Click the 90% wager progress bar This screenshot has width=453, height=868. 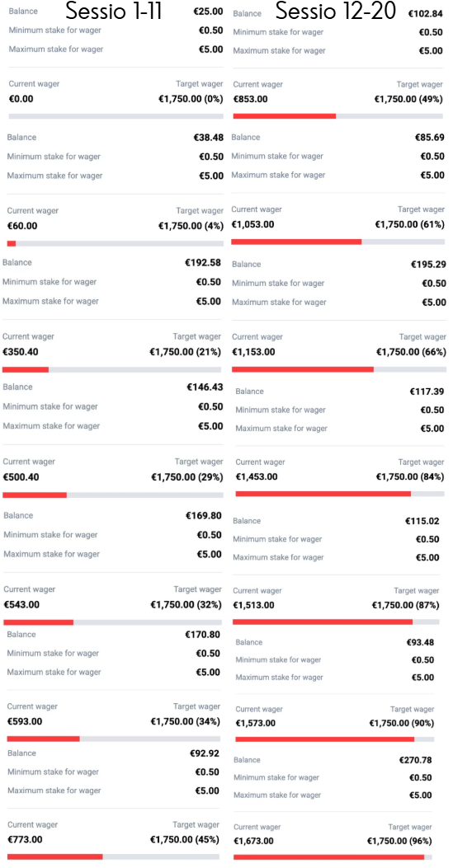click(334, 739)
